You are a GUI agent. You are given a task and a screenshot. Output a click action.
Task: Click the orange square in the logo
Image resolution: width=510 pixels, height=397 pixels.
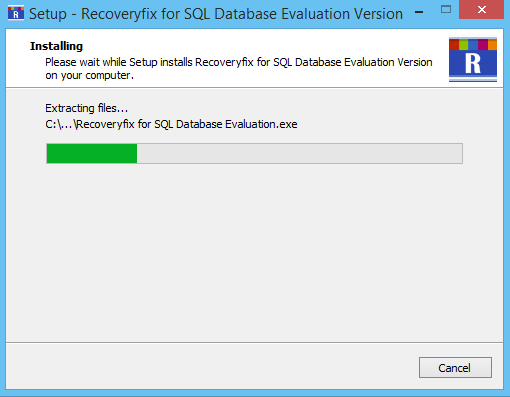point(492,45)
